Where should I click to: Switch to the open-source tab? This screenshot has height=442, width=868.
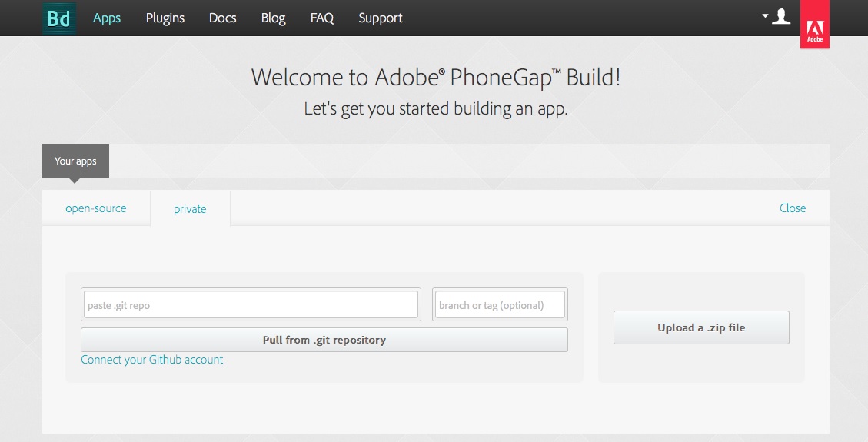tap(96, 208)
